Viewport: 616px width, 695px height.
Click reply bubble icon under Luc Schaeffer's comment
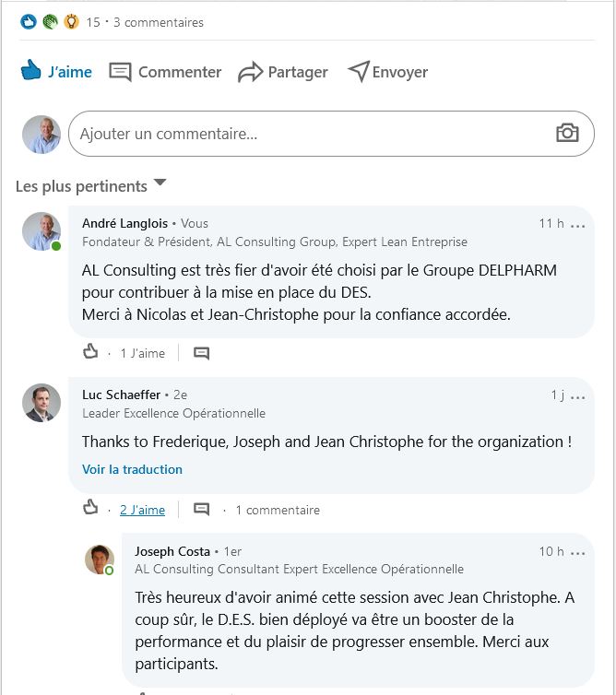[x=201, y=509]
